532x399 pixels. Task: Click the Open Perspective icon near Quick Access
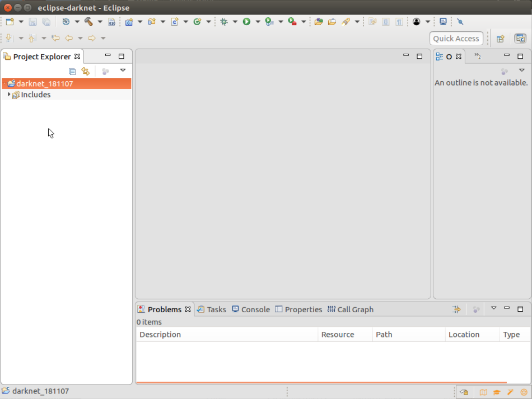click(x=500, y=37)
